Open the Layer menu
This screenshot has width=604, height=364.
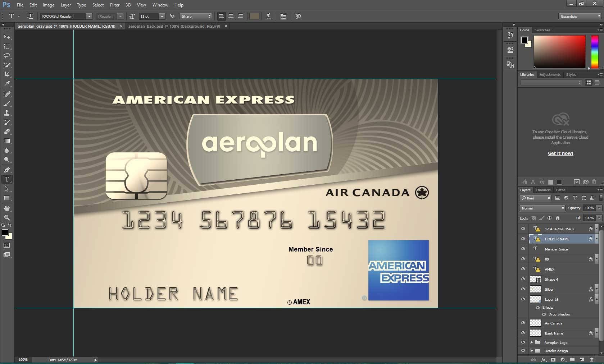[x=66, y=5]
